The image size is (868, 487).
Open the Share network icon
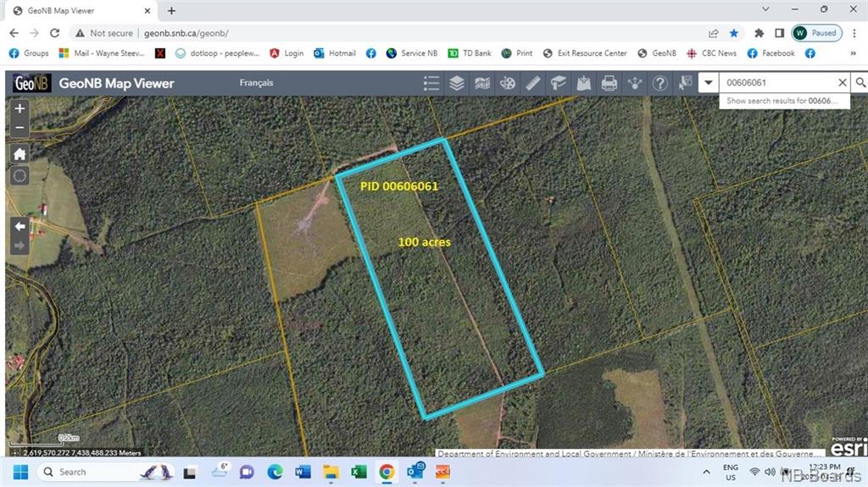point(635,83)
